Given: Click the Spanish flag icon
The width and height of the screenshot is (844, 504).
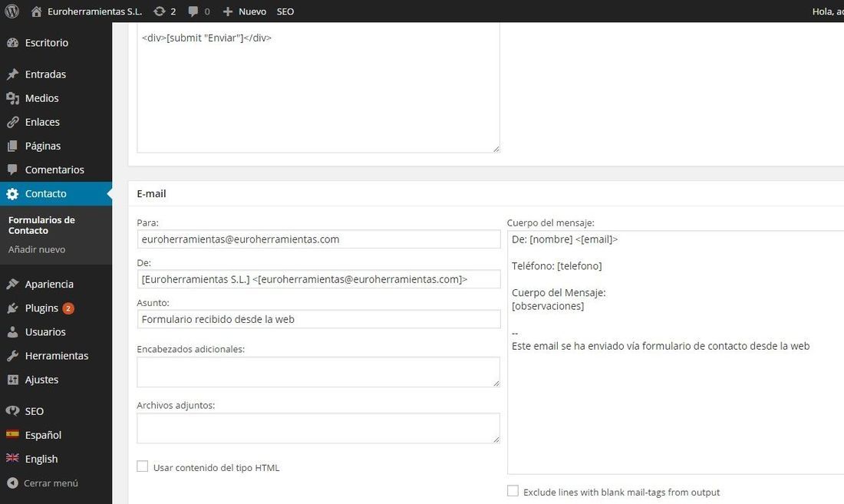Looking at the screenshot, I should point(12,433).
